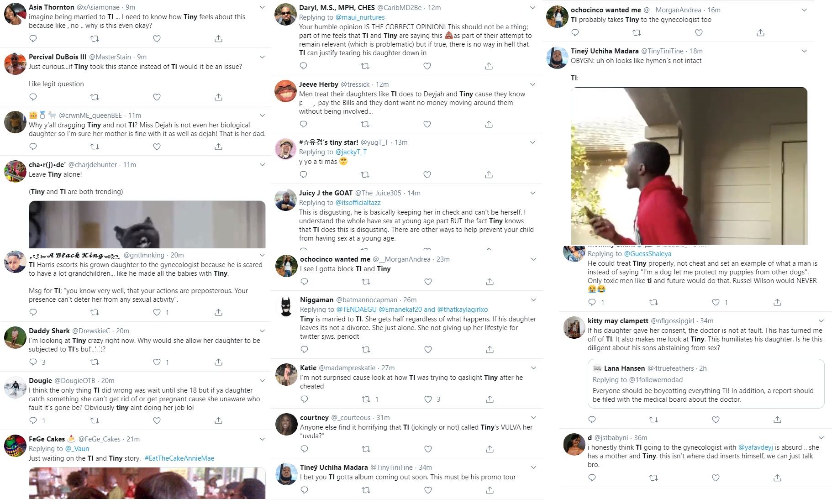Like ochocinco's gynecologist tweet

tap(699, 32)
